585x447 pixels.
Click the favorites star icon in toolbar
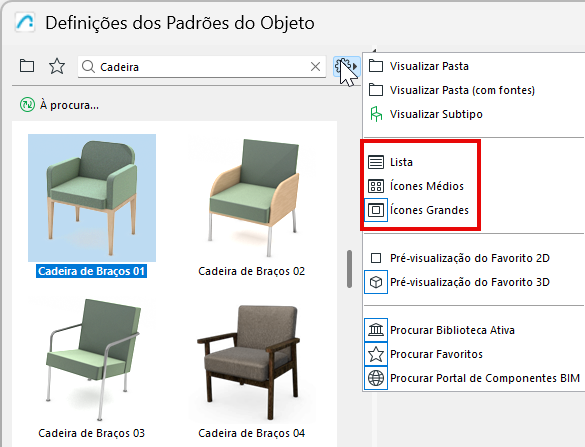pyautogui.click(x=57, y=66)
